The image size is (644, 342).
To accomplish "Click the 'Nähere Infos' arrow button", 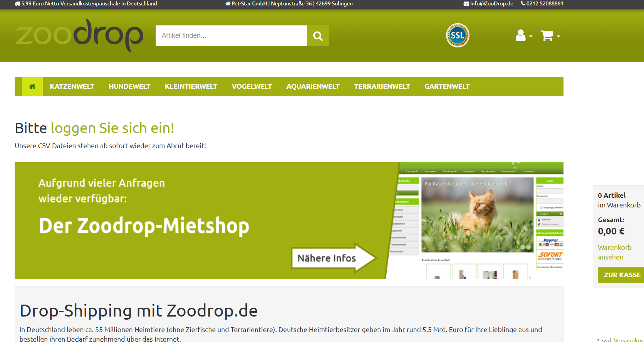I will (x=333, y=258).
